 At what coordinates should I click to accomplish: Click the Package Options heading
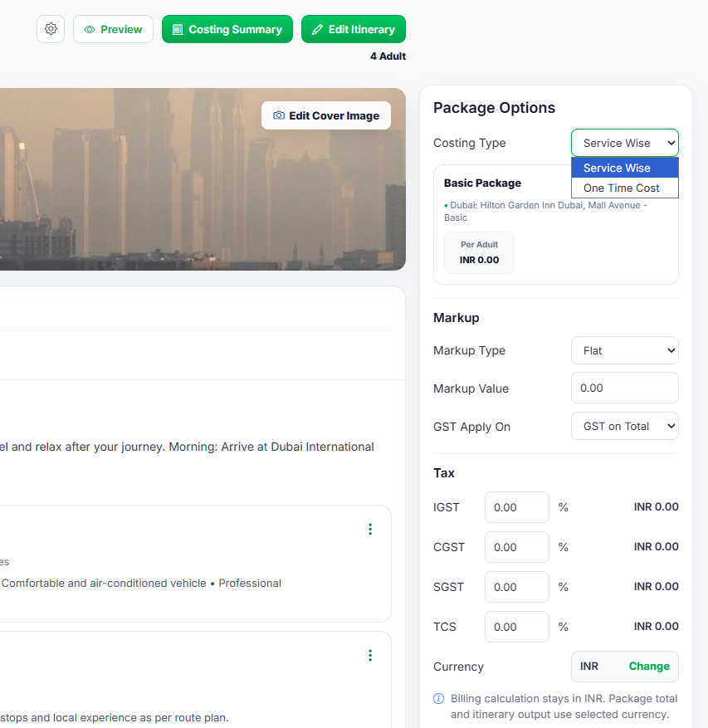pos(494,108)
